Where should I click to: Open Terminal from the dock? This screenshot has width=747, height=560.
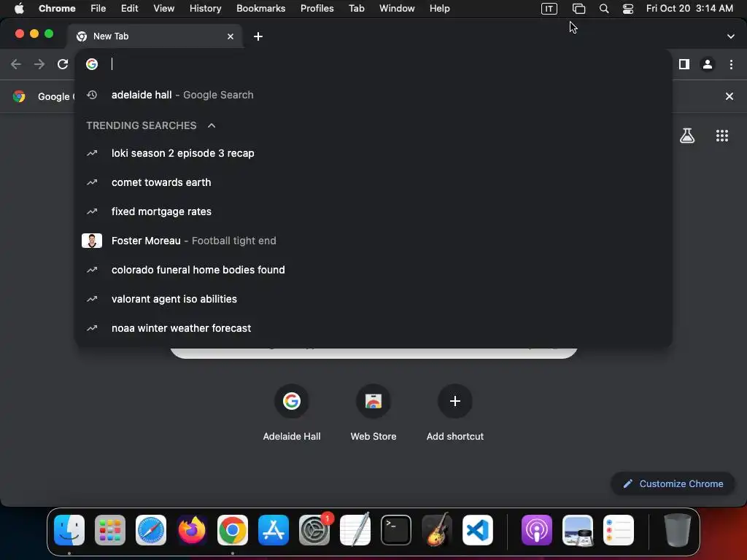[396, 530]
